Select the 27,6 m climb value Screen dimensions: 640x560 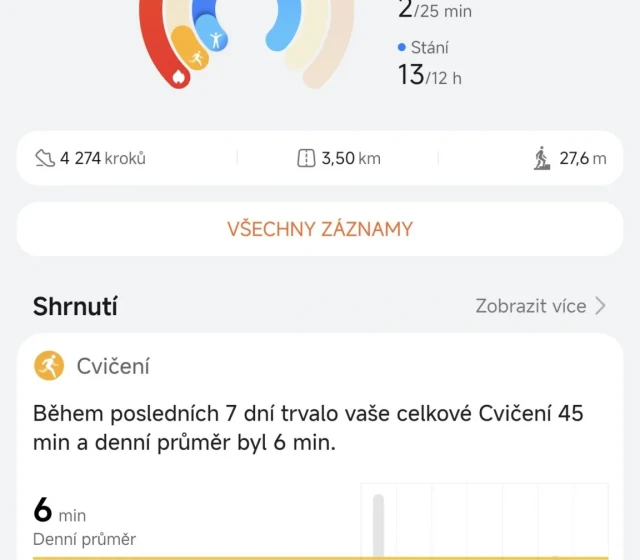[582, 158]
